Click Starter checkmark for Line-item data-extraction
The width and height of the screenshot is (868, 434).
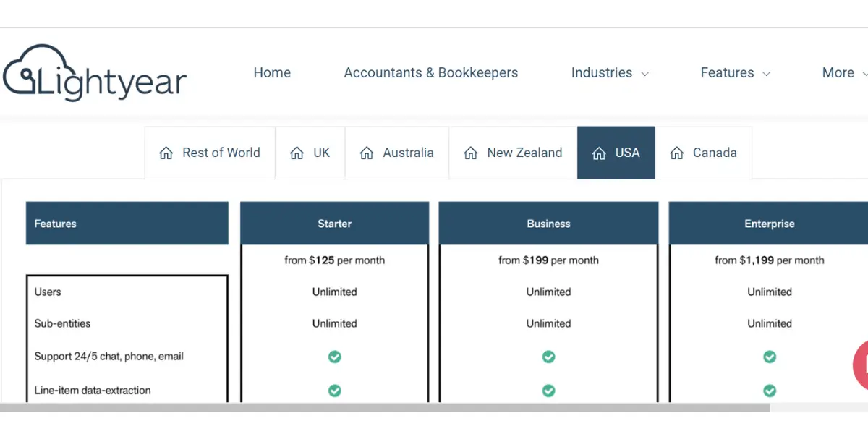click(335, 391)
